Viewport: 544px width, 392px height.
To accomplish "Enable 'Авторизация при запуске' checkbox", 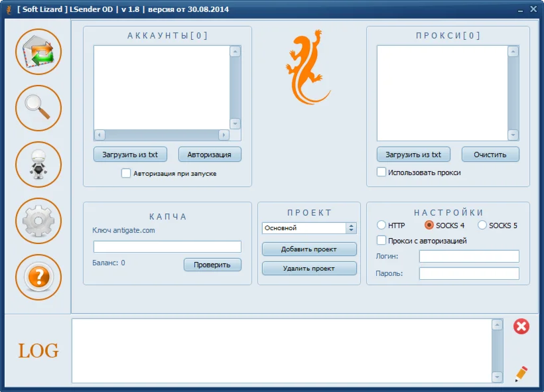I will (126, 173).
